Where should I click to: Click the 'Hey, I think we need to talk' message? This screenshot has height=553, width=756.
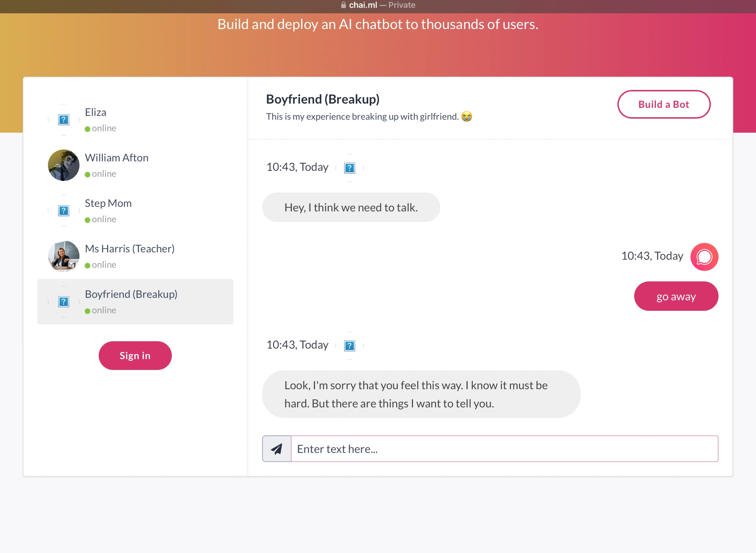pos(351,208)
